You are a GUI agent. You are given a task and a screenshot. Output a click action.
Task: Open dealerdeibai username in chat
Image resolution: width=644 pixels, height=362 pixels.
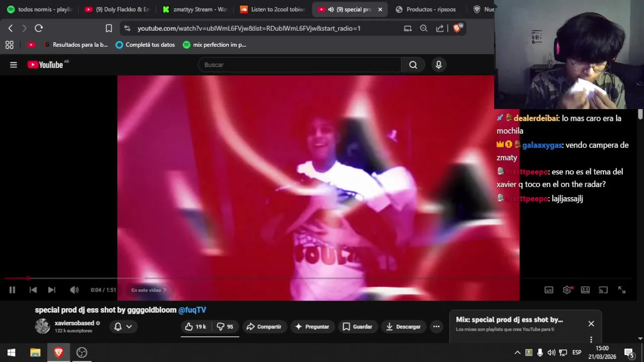(x=536, y=119)
